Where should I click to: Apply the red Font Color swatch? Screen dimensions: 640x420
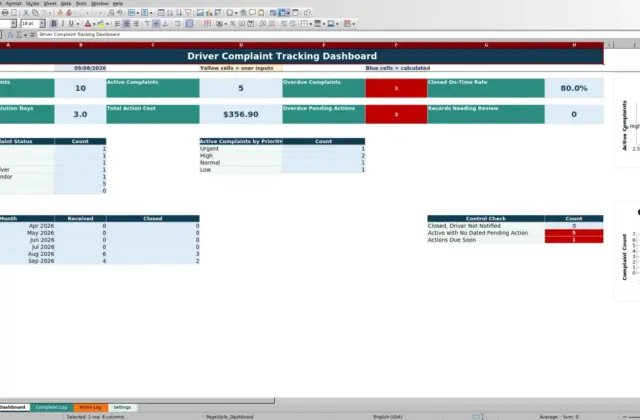(87, 24)
